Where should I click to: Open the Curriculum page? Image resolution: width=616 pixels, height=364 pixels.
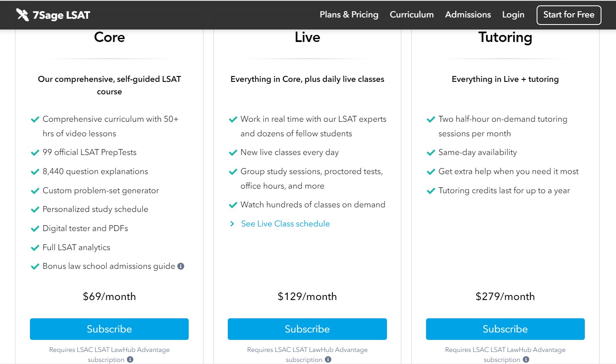[411, 15]
